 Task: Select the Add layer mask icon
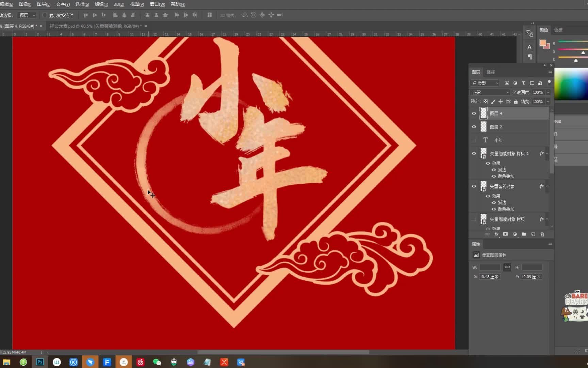pyautogui.click(x=506, y=234)
